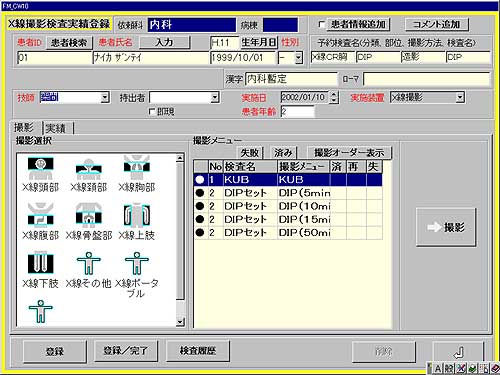Screen dimensions: 500x375
Task: Toggle the 即現 checkbox
Action: pyautogui.click(x=152, y=111)
